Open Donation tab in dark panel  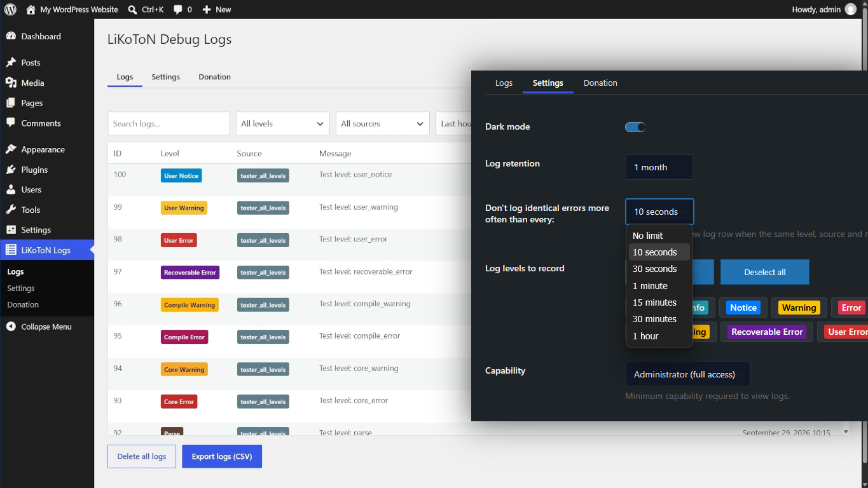600,83
